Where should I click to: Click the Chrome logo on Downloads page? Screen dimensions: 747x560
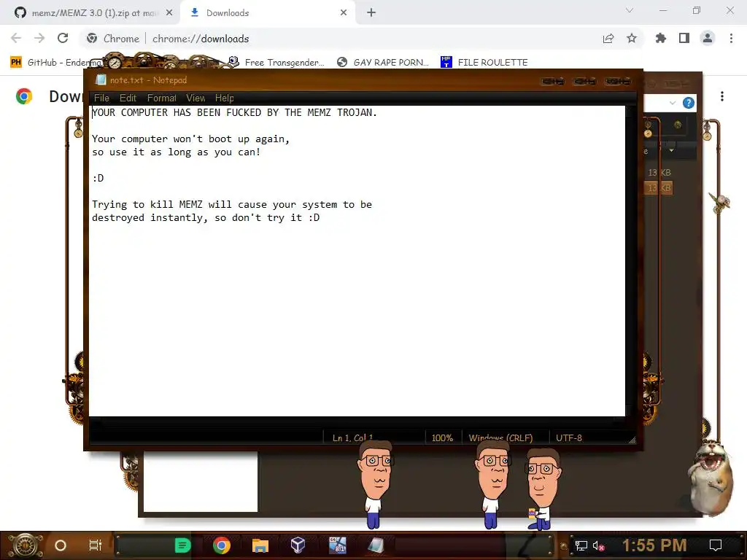coord(24,96)
